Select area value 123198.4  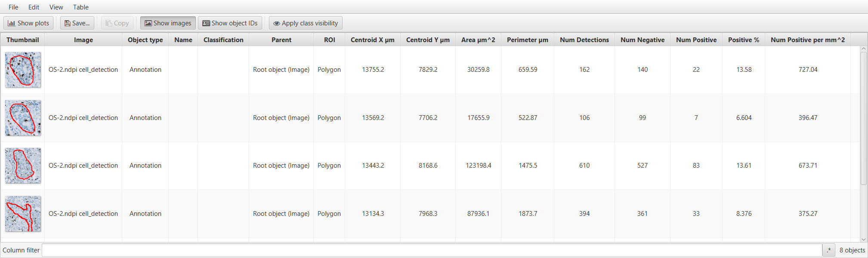click(479, 166)
